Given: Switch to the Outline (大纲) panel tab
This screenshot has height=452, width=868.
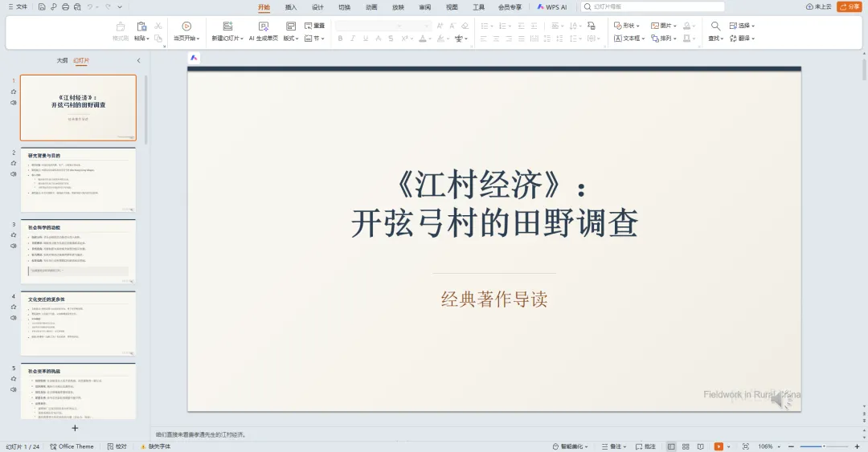Looking at the screenshot, I should 62,60.
